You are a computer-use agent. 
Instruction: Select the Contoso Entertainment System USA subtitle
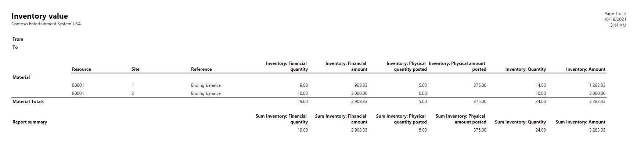46,24
